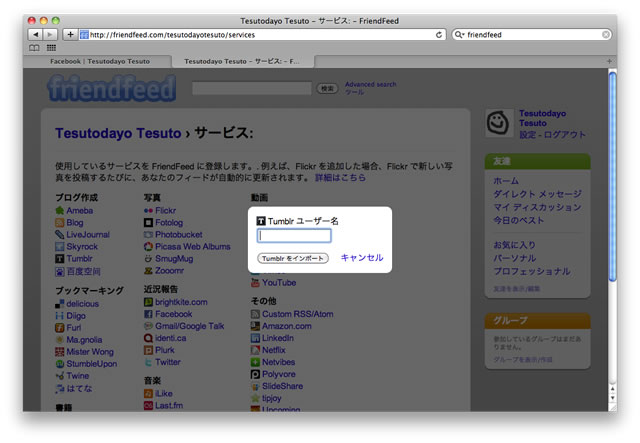Click the YouTube service icon
This screenshot has height=443, width=640.
pos(255,283)
